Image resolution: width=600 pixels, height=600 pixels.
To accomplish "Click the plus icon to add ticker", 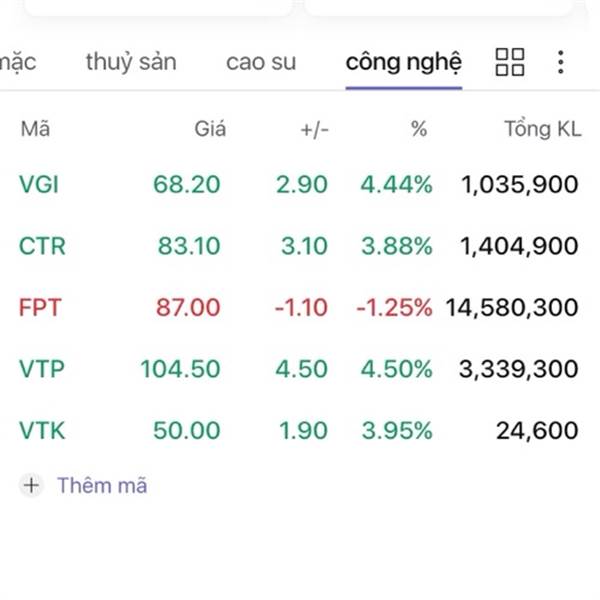I will pos(32,486).
